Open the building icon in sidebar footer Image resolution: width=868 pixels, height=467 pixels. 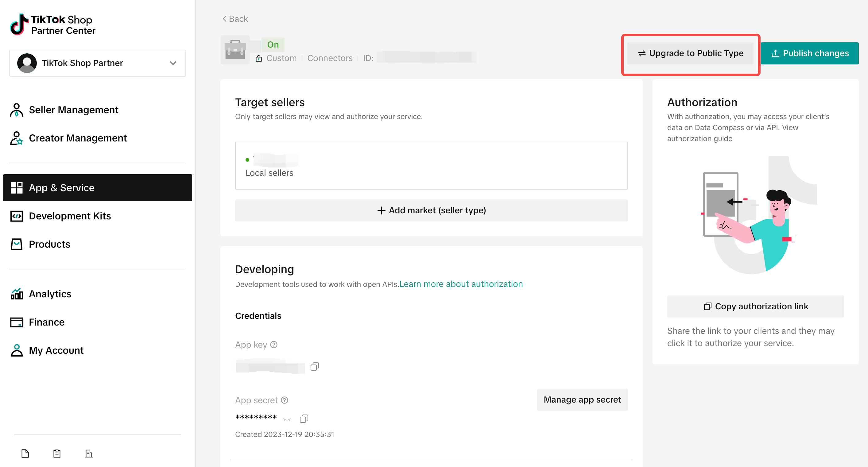[x=89, y=453]
